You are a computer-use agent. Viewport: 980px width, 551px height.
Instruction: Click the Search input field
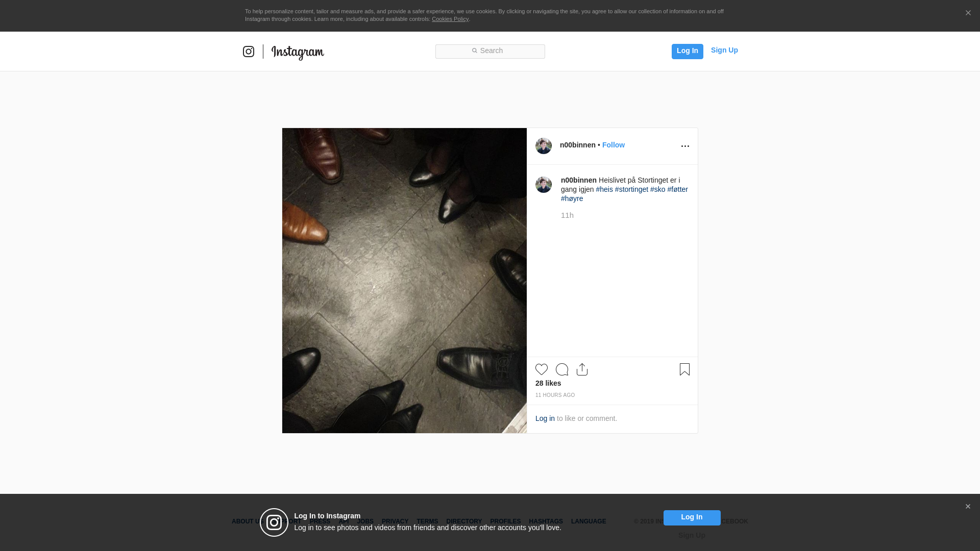tap(490, 51)
